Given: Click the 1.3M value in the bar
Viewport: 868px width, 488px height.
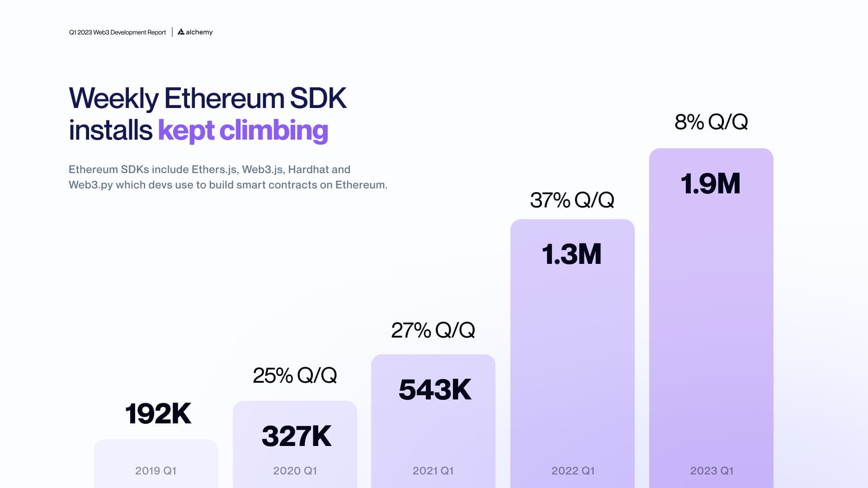Looking at the screenshot, I should click(571, 254).
